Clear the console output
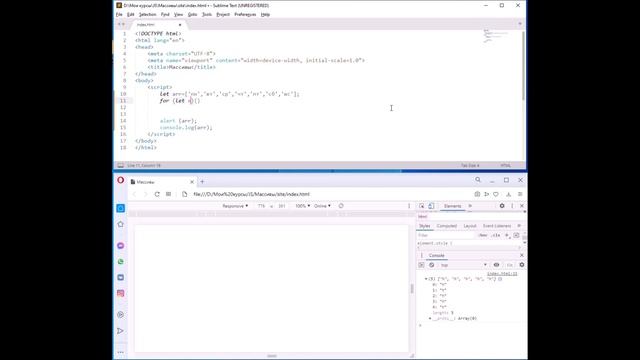The image size is (640, 360). click(431, 265)
